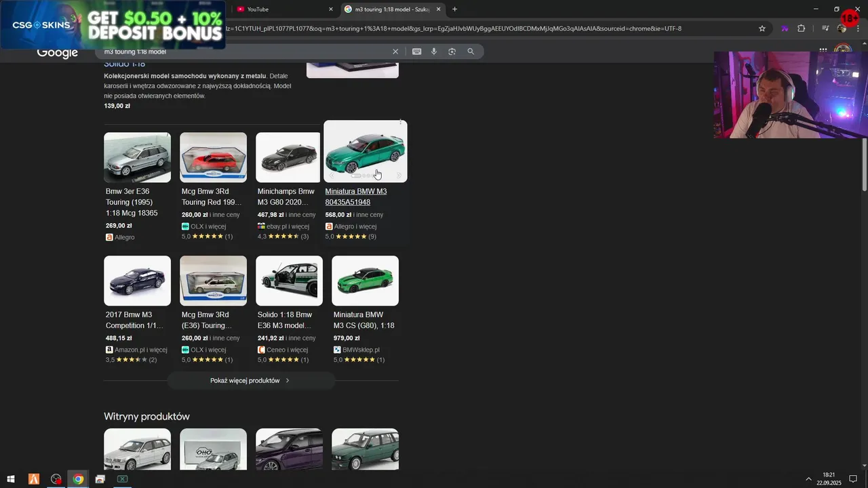Open the CSGO Skins deposit bonus banner
Screen dimensions: 868x488
click(113, 25)
